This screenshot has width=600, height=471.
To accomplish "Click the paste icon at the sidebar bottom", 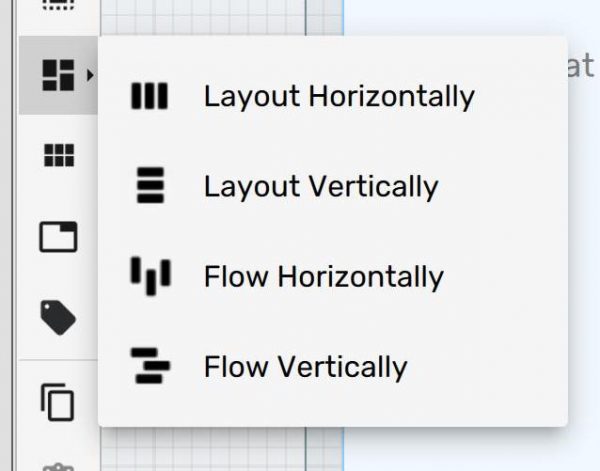I will point(58,464).
